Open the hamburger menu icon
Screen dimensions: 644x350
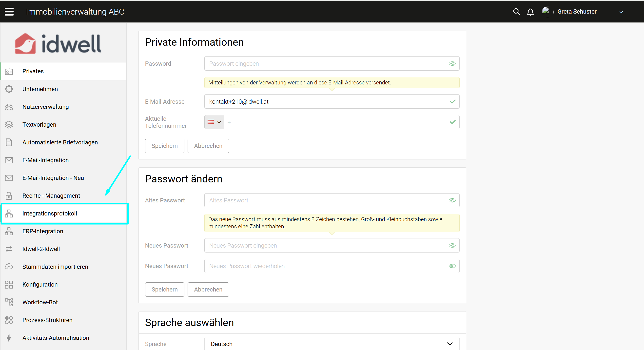click(9, 12)
